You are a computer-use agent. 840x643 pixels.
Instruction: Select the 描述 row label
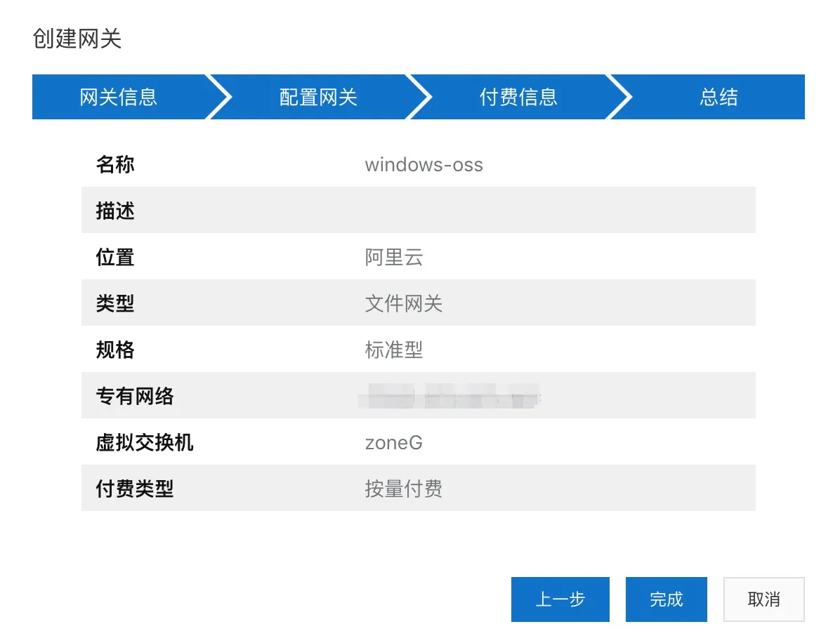tap(115, 211)
